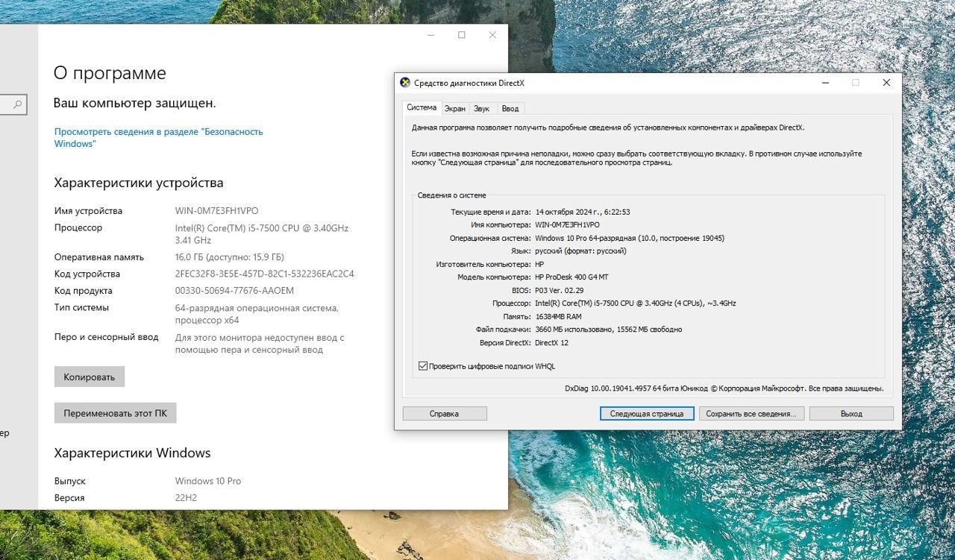Click the Windows 10 Pro edition value
Image resolution: width=955 pixels, height=560 pixels.
[x=208, y=481]
